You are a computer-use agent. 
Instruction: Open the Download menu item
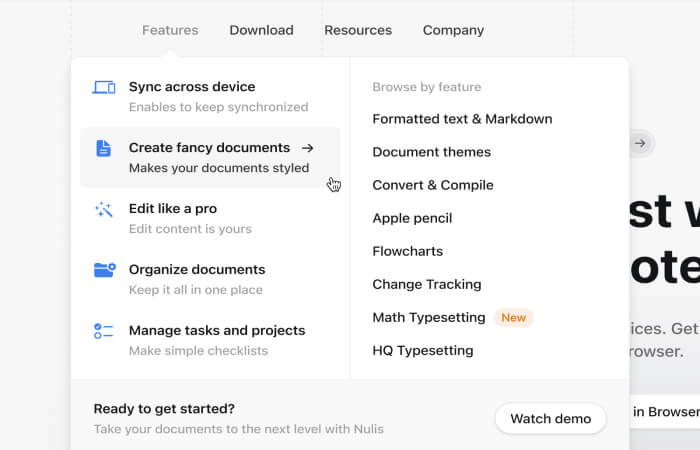262,30
